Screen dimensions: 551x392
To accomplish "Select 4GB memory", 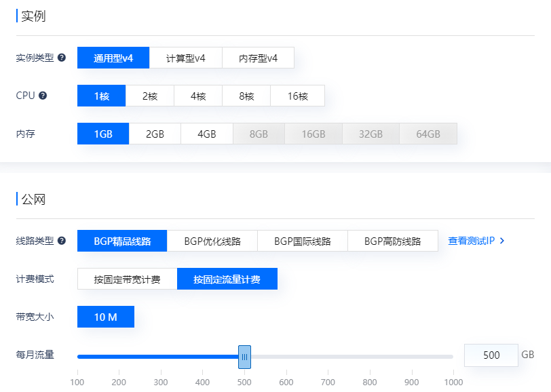I will coord(207,134).
